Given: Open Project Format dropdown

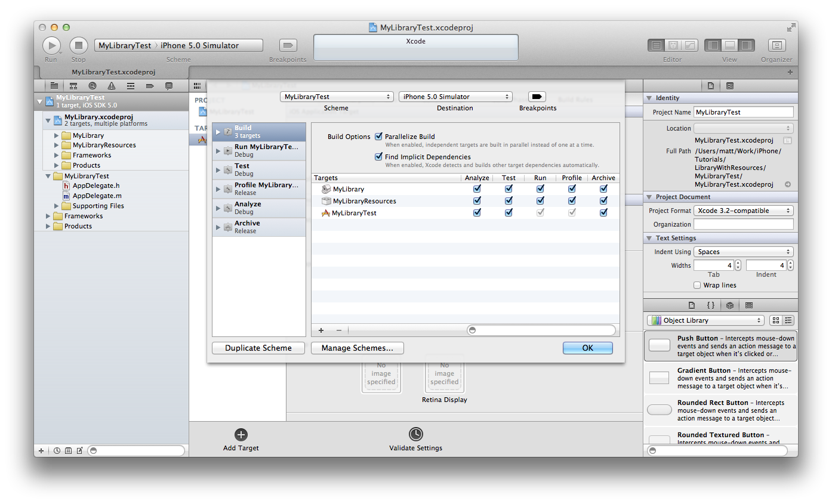Looking at the screenshot, I should 744,211.
